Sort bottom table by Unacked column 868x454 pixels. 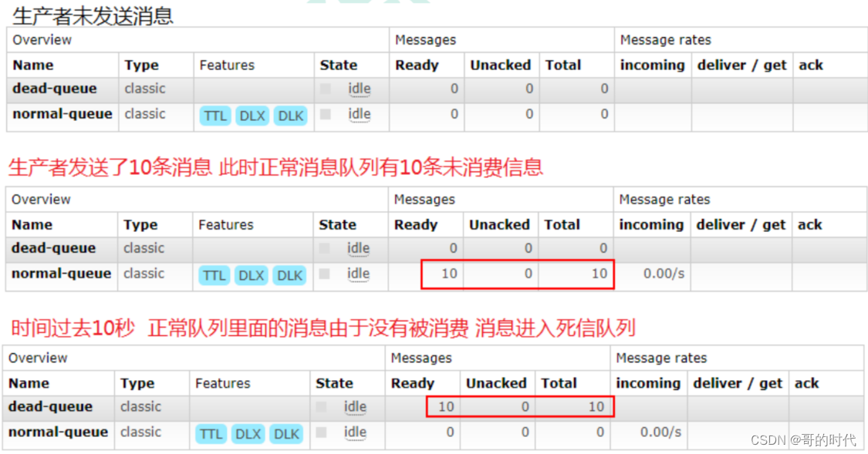pyautogui.click(x=496, y=383)
